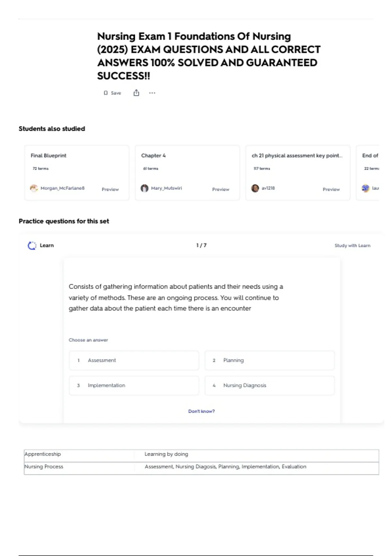Choose answer option Planning
The width and height of the screenshot is (392, 556).
269,360
